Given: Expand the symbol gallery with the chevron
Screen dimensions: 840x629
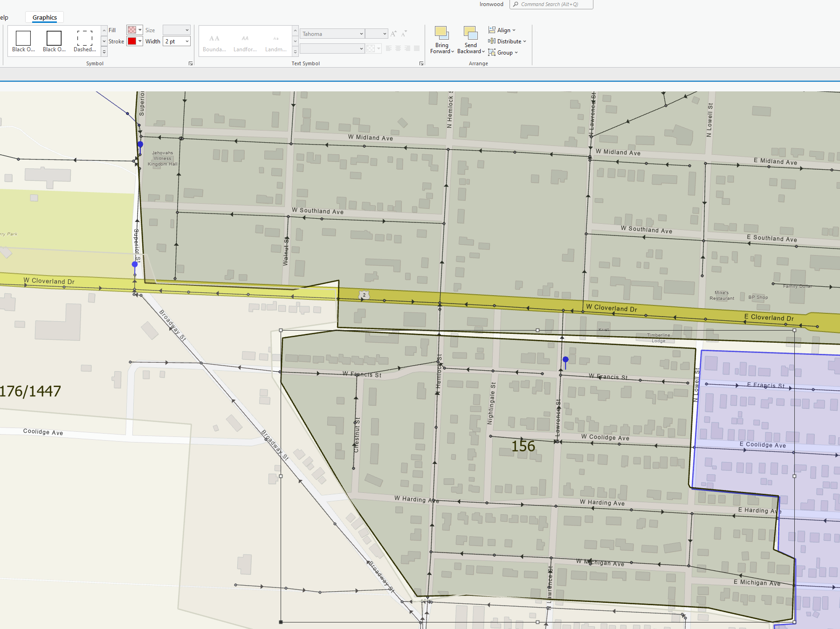Looking at the screenshot, I should (104, 51).
